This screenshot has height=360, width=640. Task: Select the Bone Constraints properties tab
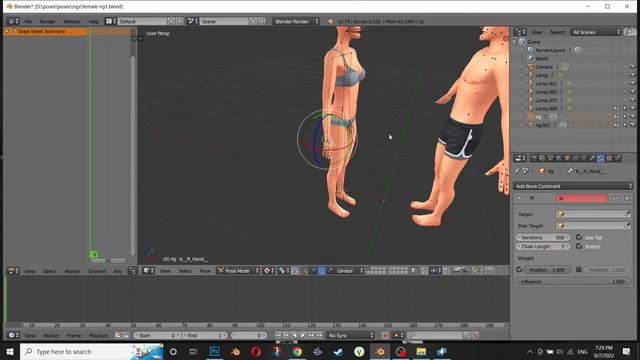600,158
